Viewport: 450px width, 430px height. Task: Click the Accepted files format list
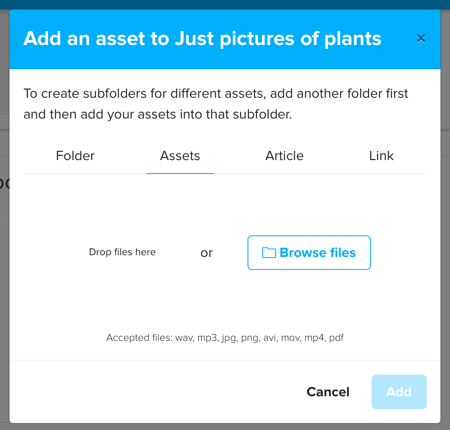point(225,338)
